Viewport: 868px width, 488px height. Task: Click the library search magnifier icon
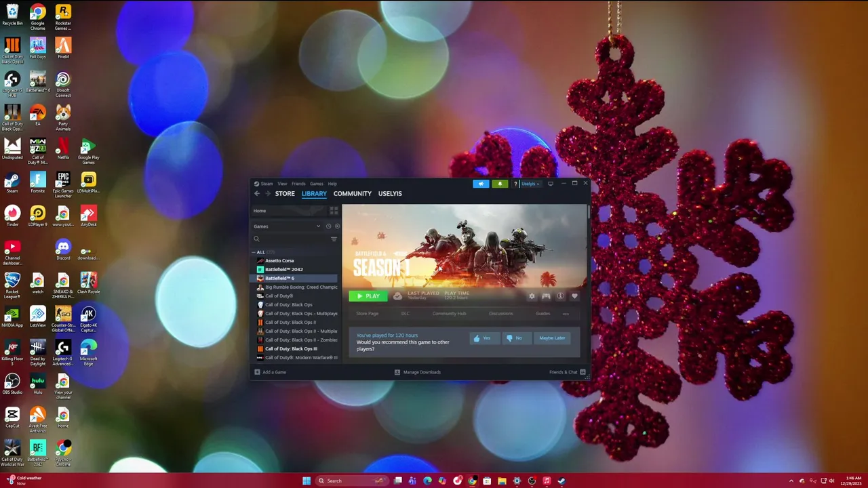[x=256, y=239]
